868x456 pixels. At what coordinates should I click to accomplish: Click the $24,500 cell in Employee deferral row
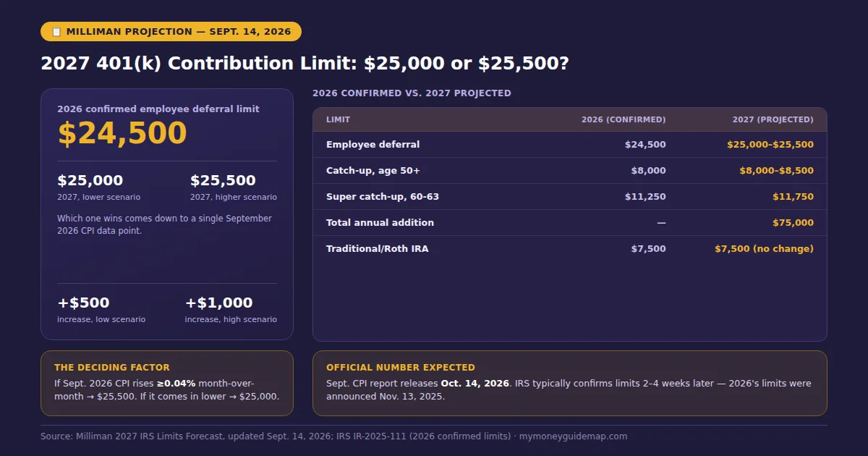tap(645, 144)
